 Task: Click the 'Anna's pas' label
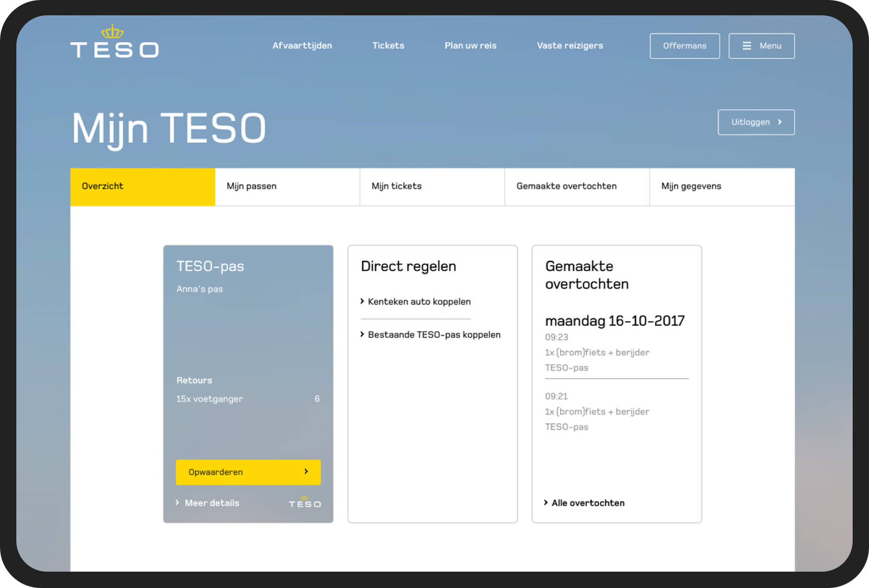(200, 289)
